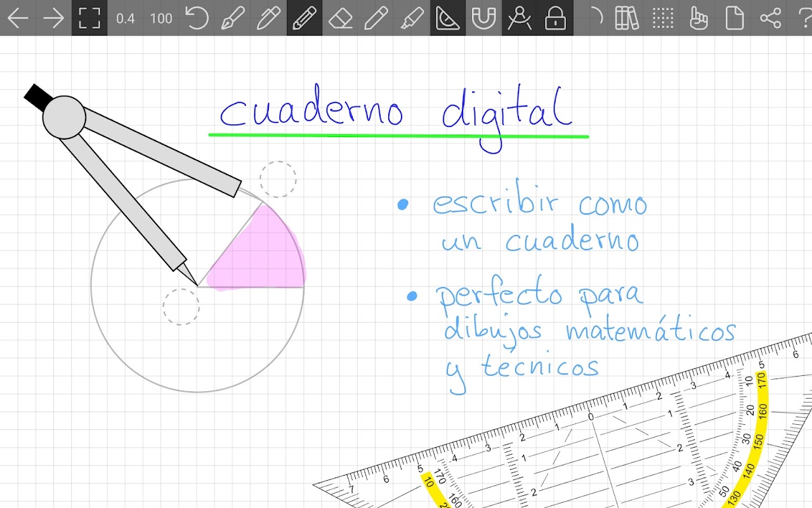Image resolution: width=812 pixels, height=508 pixels.
Task: Click the undo curved arrow icon
Action: click(x=197, y=18)
